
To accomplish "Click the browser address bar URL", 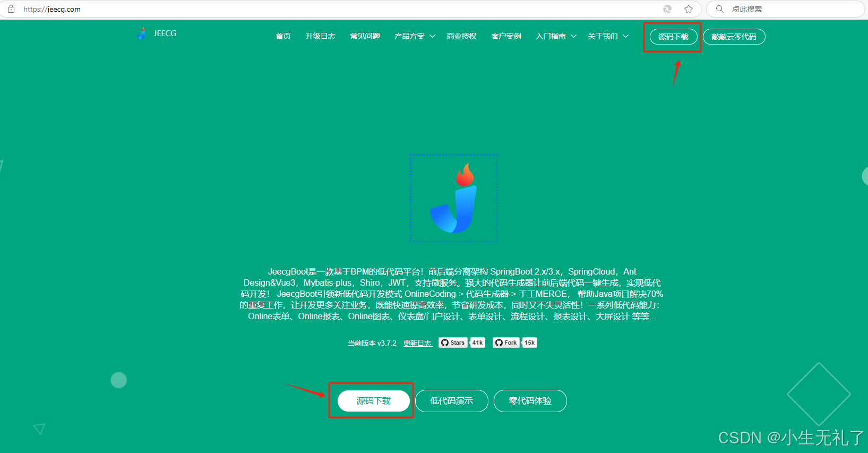I will click(x=52, y=9).
